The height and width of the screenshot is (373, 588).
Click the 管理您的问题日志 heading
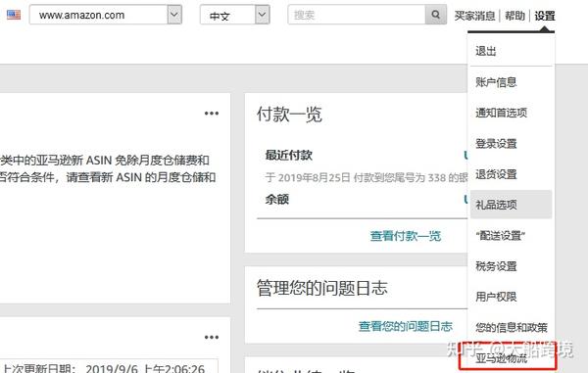[322, 289]
